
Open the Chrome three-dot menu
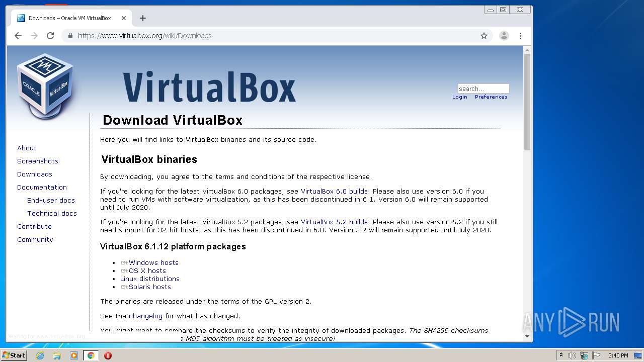point(520,36)
